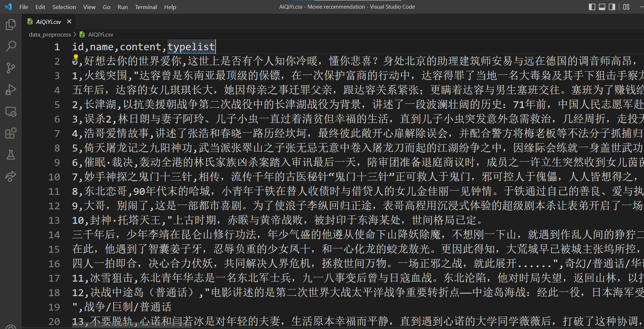Image resolution: width=644 pixels, height=329 pixels.
Task: Click AiQiYi.csv breadcrumb file name
Action: 101,34
